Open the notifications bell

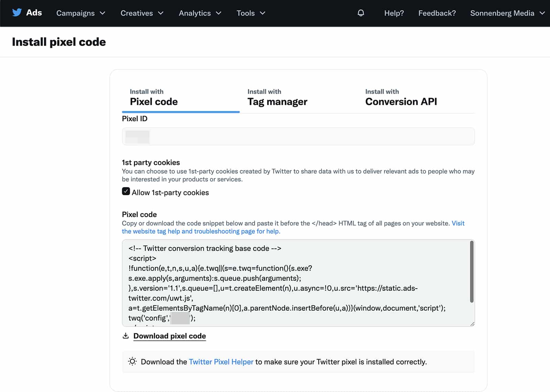(360, 13)
